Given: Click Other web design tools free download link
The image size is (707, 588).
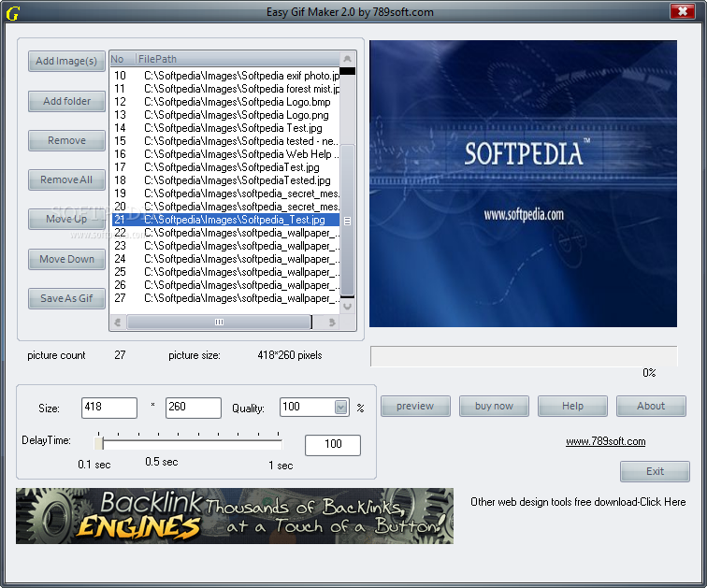Looking at the screenshot, I should [578, 502].
